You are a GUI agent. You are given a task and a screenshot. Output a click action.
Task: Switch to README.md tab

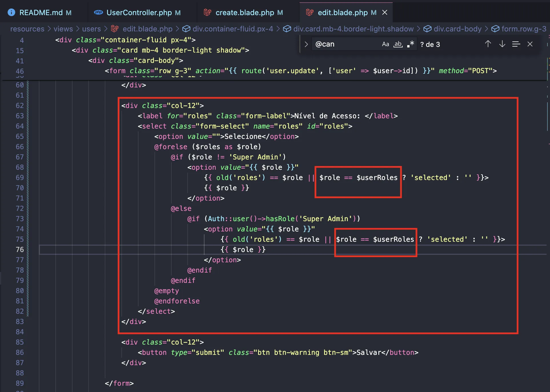41,13
